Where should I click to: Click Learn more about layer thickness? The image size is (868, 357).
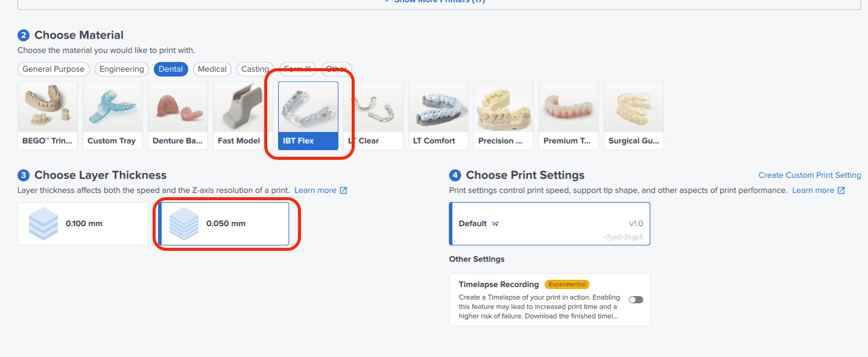pos(316,190)
